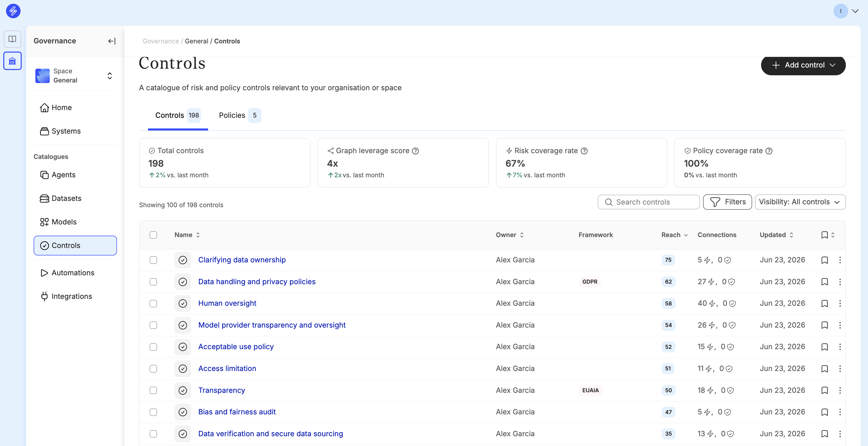Image resolution: width=868 pixels, height=446 pixels.
Task: Go to Home in sidebar
Action: click(x=75, y=108)
